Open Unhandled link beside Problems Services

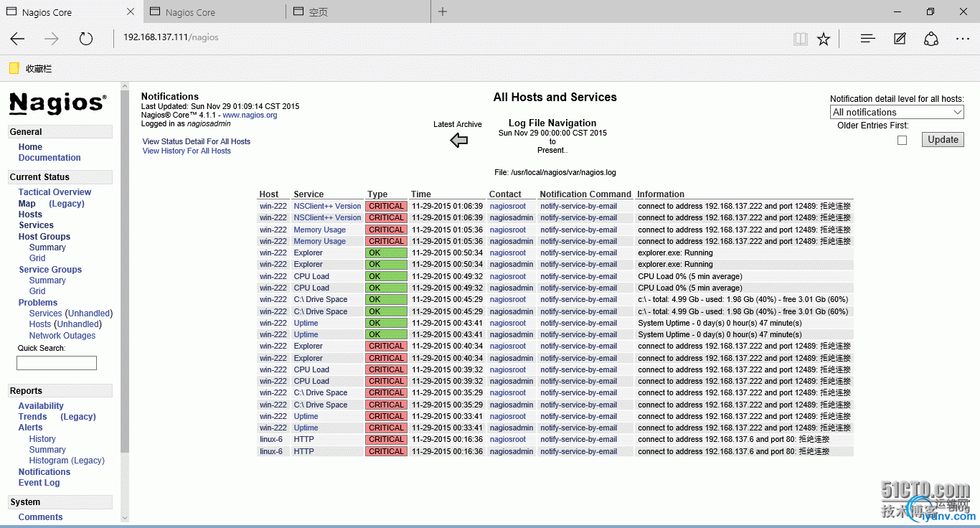89,313
